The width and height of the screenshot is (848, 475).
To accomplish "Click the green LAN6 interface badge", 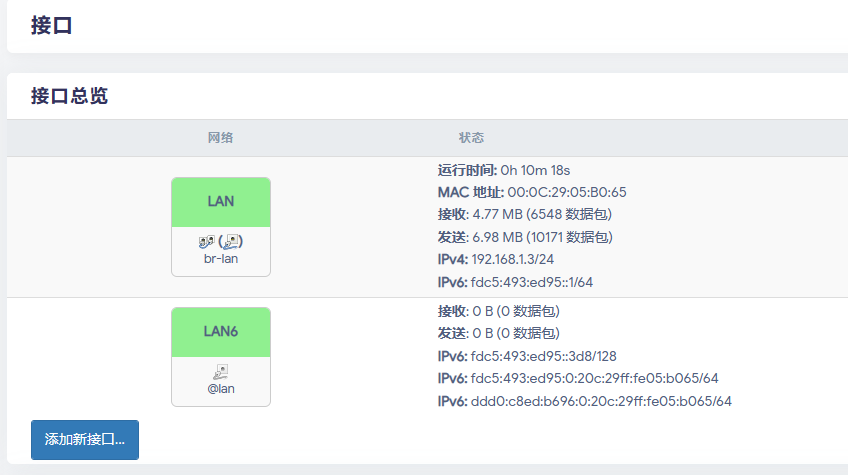I will click(x=221, y=331).
